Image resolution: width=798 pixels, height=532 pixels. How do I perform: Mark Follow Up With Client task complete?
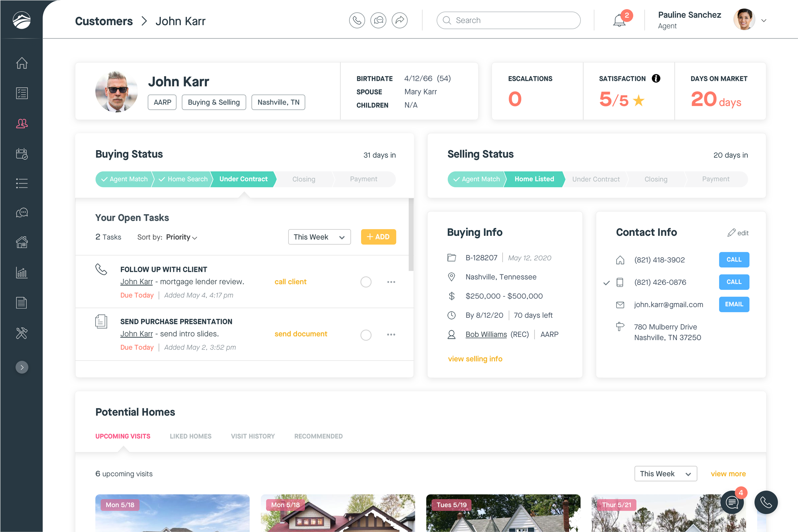366,282
